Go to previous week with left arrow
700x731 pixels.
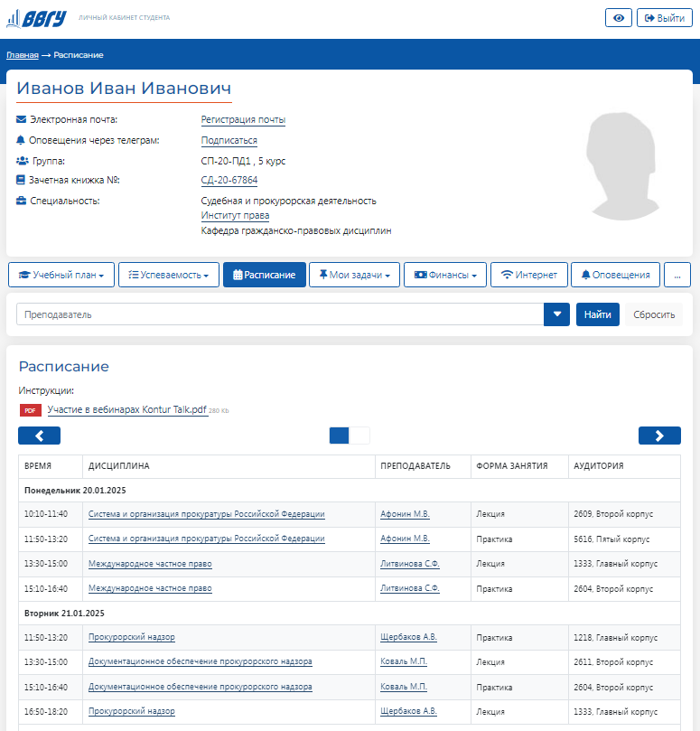point(39,436)
